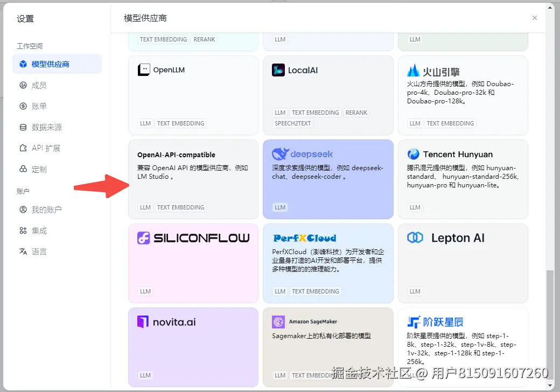The height and width of the screenshot is (392, 560).
Task: Click LLM tag on SILICONFLOW card
Action: point(145,291)
